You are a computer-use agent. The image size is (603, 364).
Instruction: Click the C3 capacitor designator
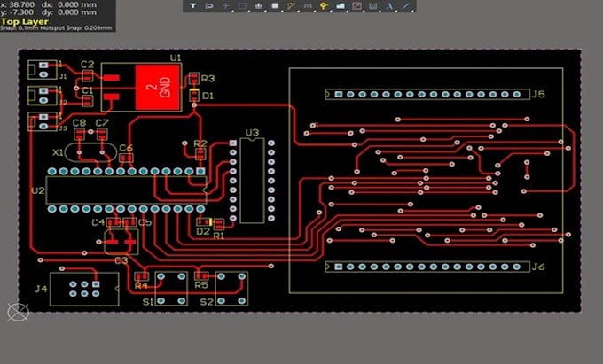point(121,260)
